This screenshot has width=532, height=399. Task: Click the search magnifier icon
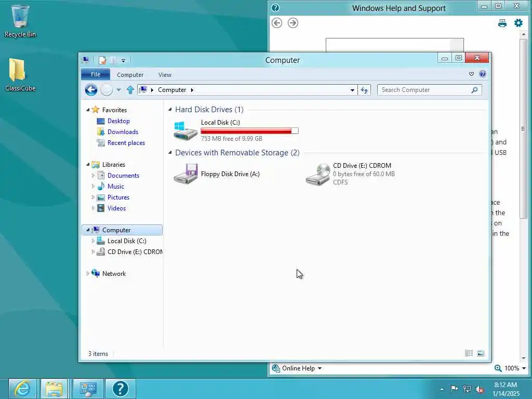pyautogui.click(x=474, y=90)
